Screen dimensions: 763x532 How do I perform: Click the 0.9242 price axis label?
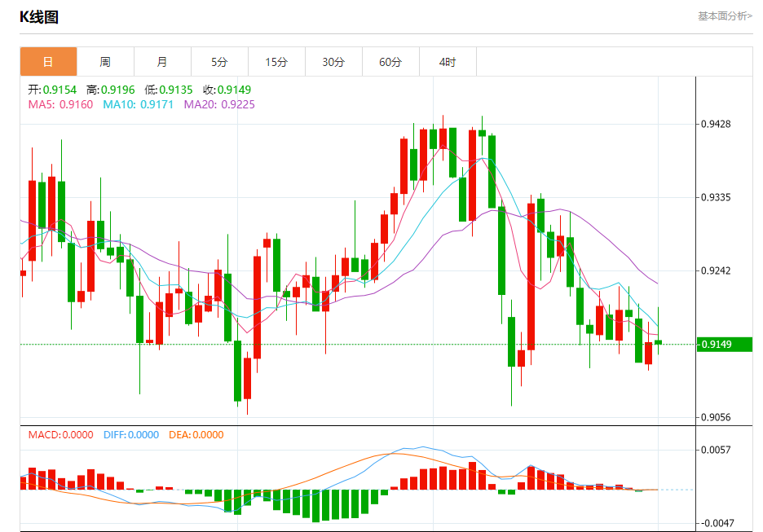coord(716,270)
